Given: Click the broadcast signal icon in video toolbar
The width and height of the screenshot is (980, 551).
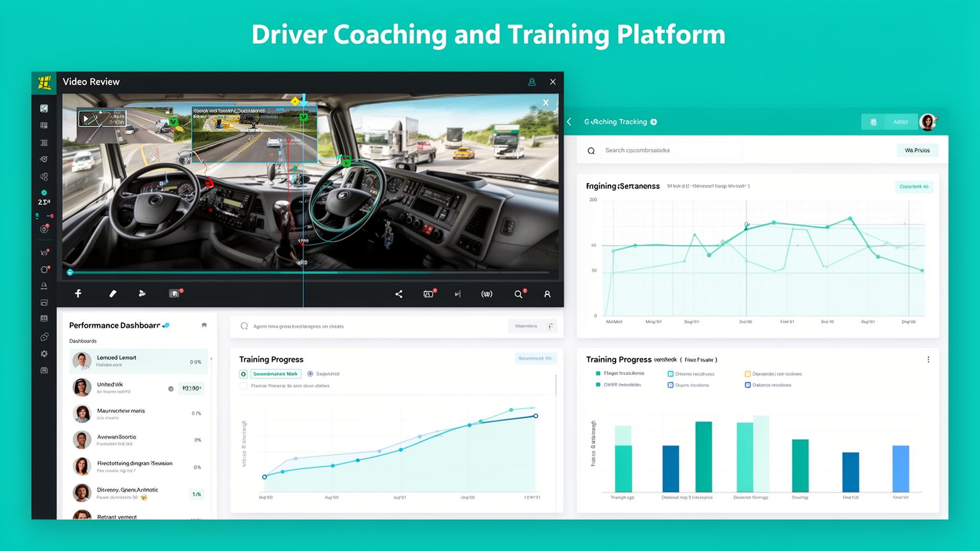Looking at the screenshot, I should 487,294.
